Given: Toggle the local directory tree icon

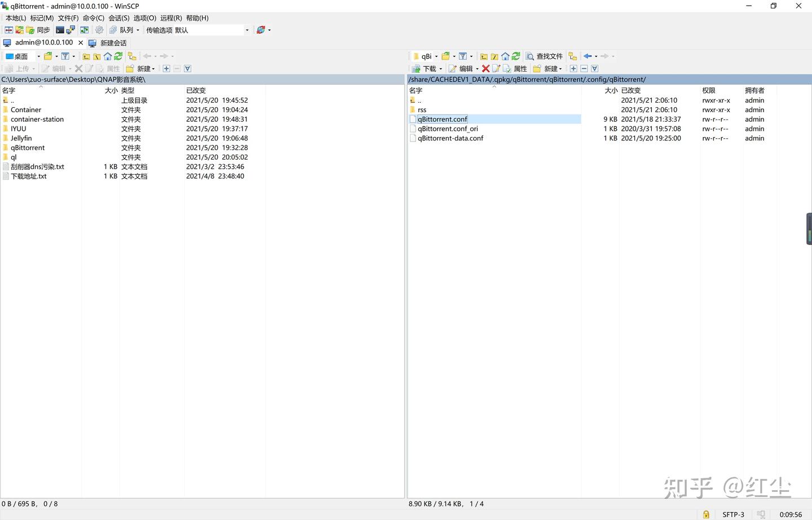Looking at the screenshot, I should [x=132, y=56].
